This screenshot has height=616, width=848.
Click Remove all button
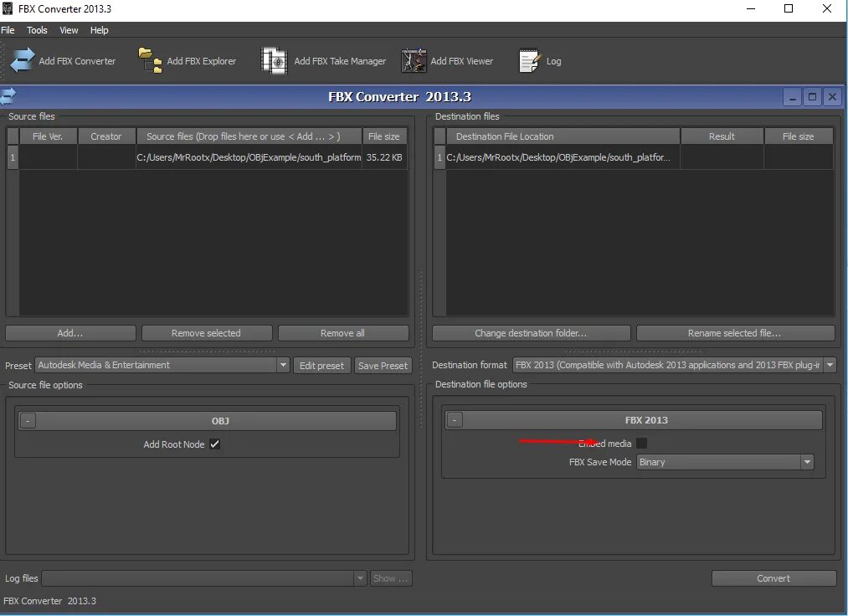[x=343, y=333]
